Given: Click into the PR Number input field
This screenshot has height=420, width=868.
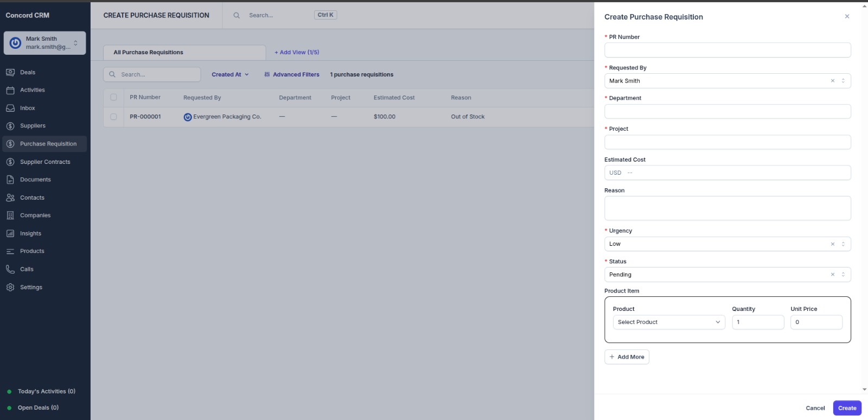Looking at the screenshot, I should [x=727, y=50].
